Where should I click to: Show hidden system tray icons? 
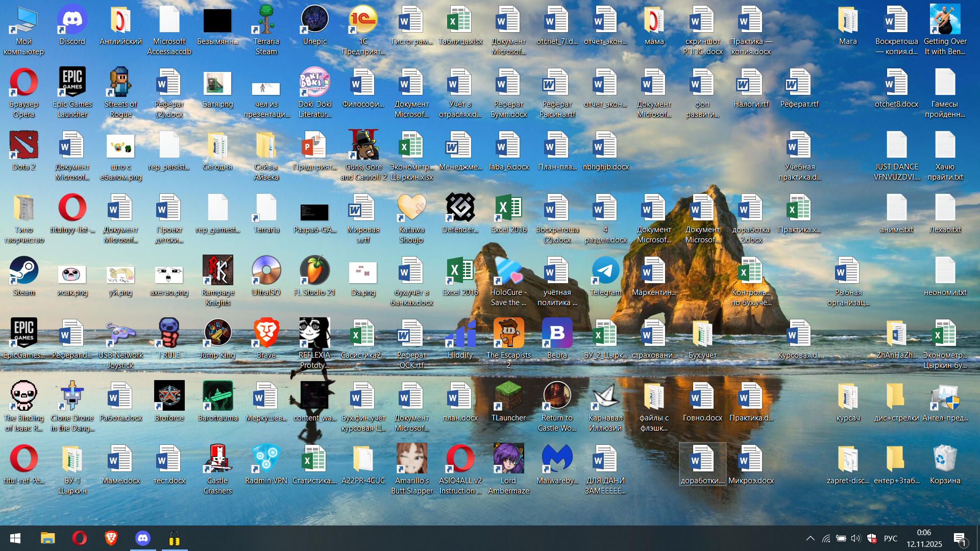coord(811,538)
